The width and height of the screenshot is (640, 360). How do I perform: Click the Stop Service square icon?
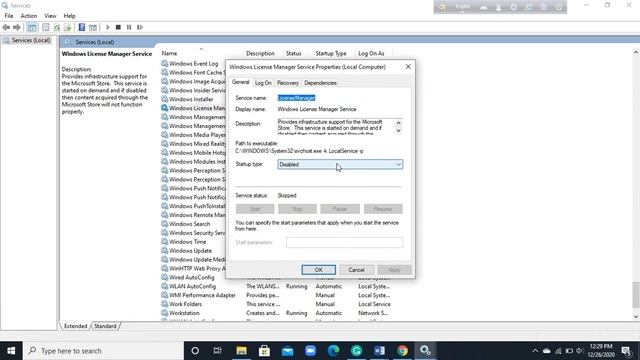tap(118, 27)
